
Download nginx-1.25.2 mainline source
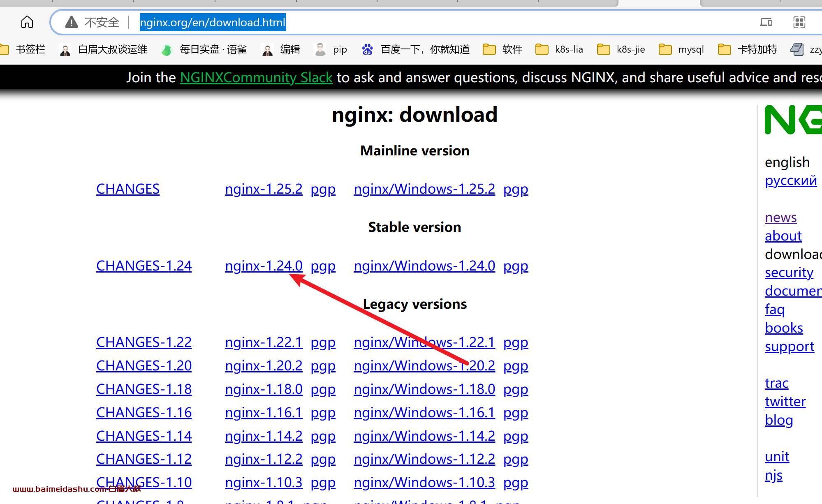264,189
